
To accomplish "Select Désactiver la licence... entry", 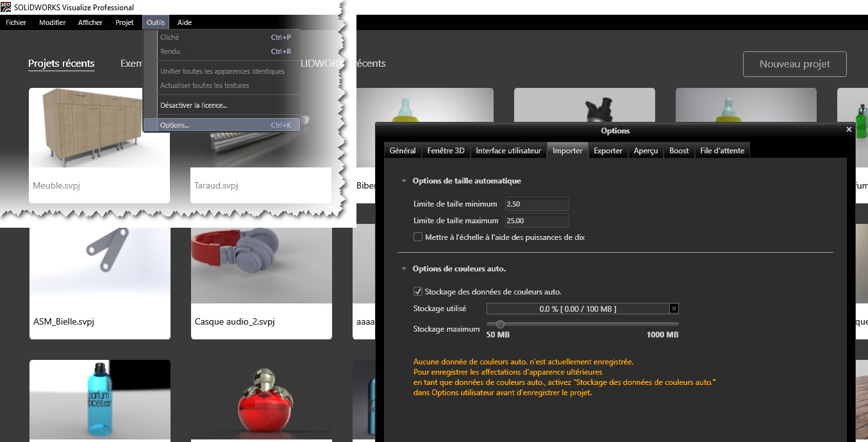I will tap(222, 105).
